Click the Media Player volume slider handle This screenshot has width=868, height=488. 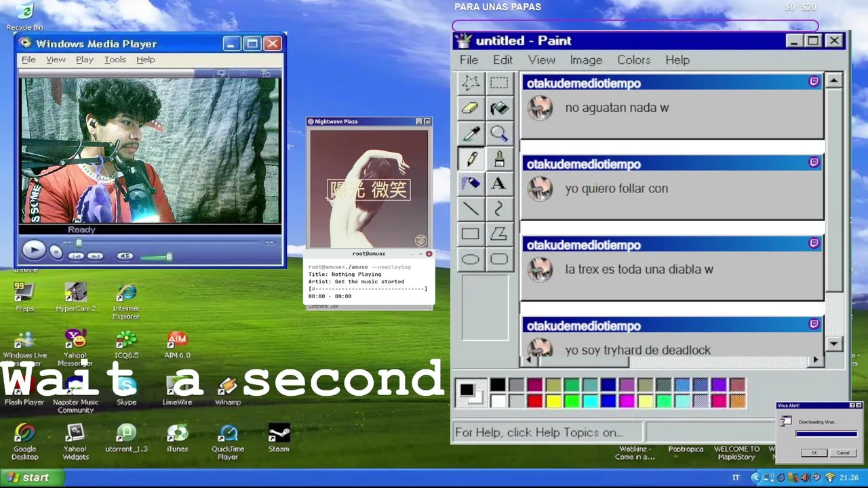169,256
